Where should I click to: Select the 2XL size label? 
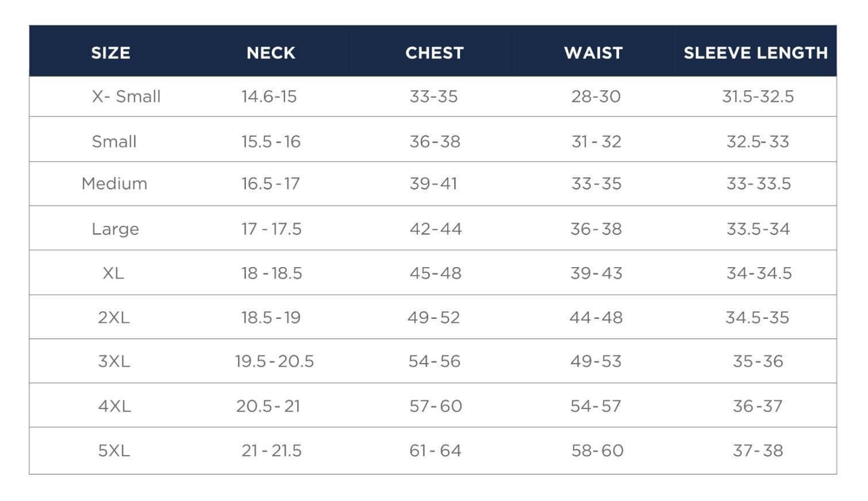[114, 318]
